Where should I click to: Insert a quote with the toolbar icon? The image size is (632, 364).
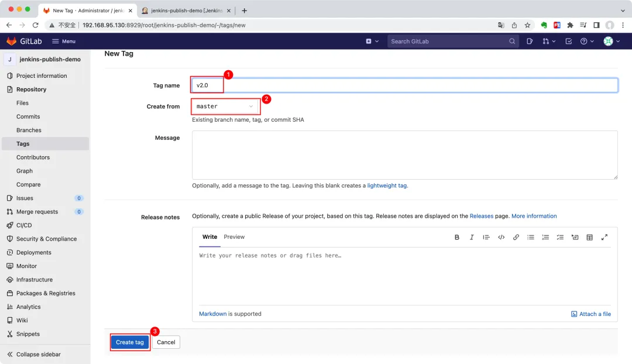coord(486,237)
